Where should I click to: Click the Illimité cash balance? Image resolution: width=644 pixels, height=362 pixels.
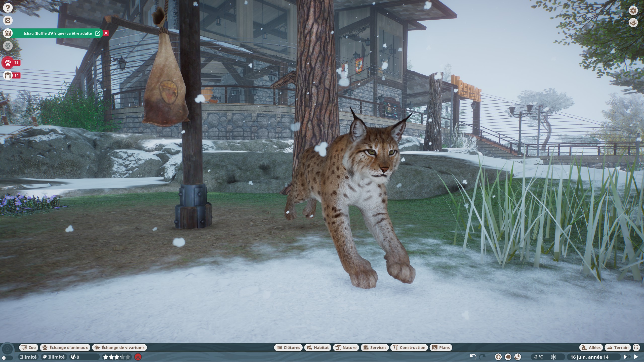click(x=28, y=357)
